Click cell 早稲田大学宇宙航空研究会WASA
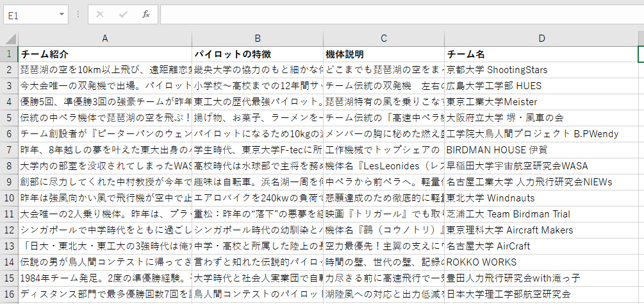Viewport: 644px width, 304px height. (541, 166)
